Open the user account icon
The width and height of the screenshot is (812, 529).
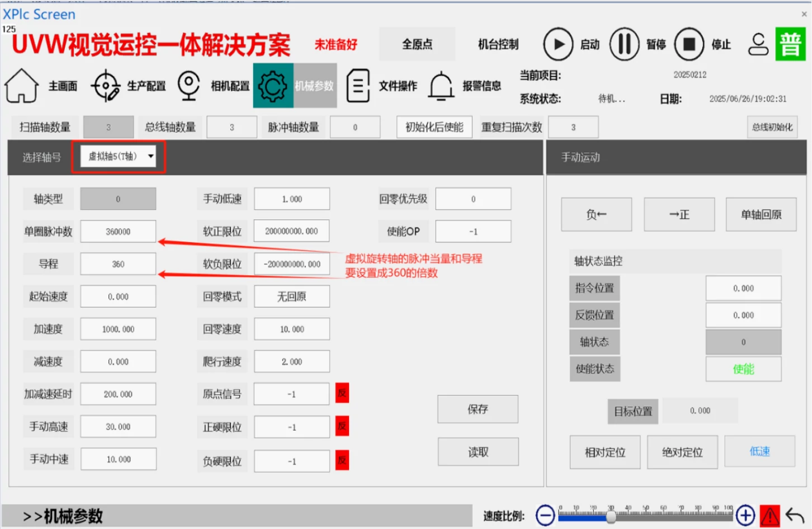(x=758, y=44)
